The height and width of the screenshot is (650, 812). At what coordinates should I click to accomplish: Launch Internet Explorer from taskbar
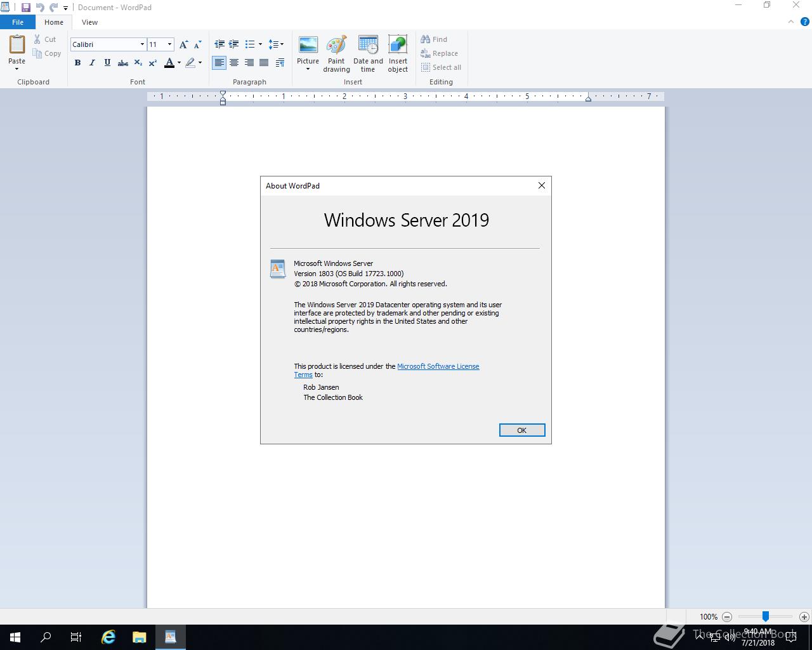[108, 637]
